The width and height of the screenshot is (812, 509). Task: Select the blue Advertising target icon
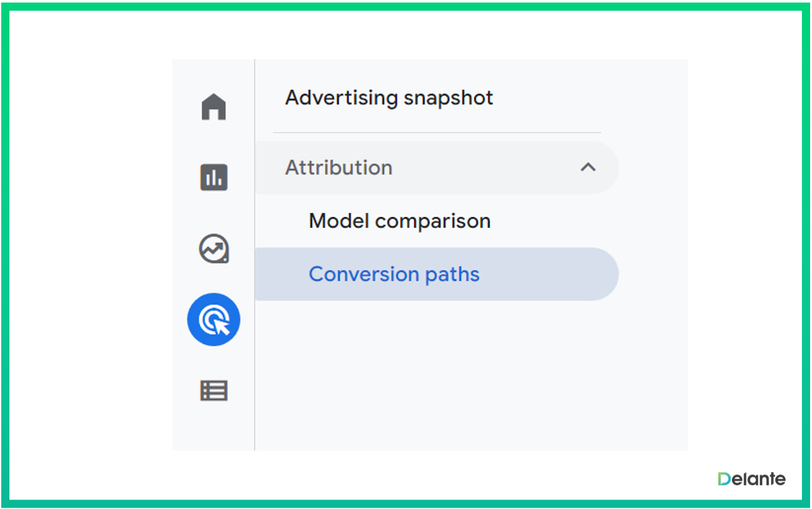coord(214,320)
